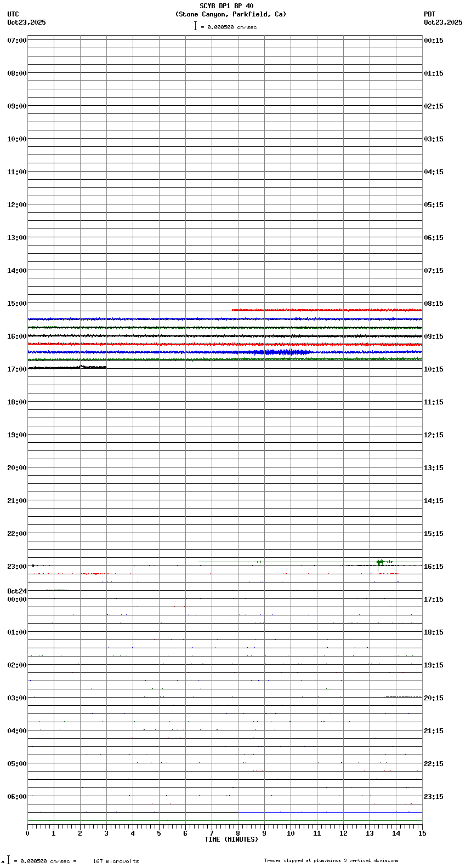
Task: Click the 17:00 UTC row label
Action: (x=17, y=369)
